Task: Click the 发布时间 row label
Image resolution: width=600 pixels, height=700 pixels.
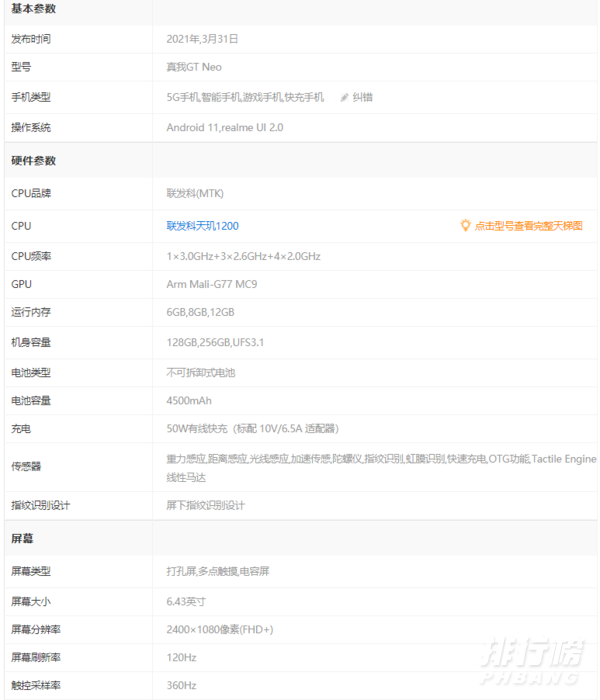Action: click(31, 39)
